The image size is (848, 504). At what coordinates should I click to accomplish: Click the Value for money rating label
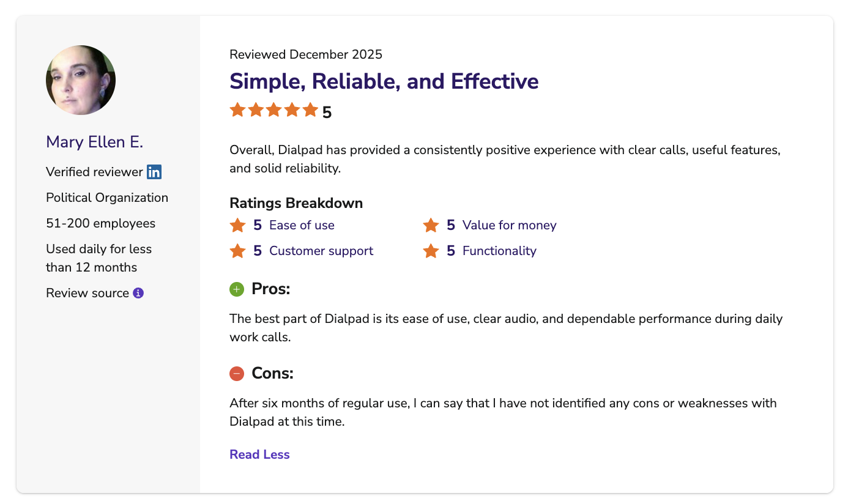coord(510,225)
